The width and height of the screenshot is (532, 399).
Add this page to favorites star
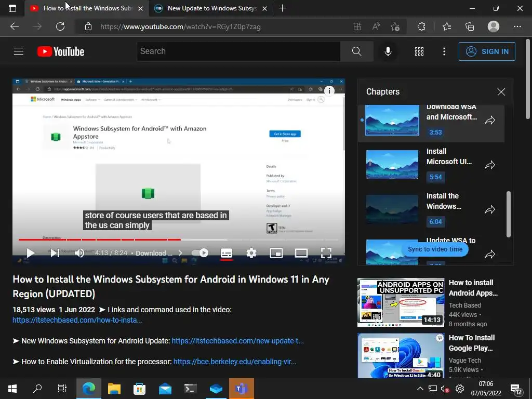pos(395,26)
